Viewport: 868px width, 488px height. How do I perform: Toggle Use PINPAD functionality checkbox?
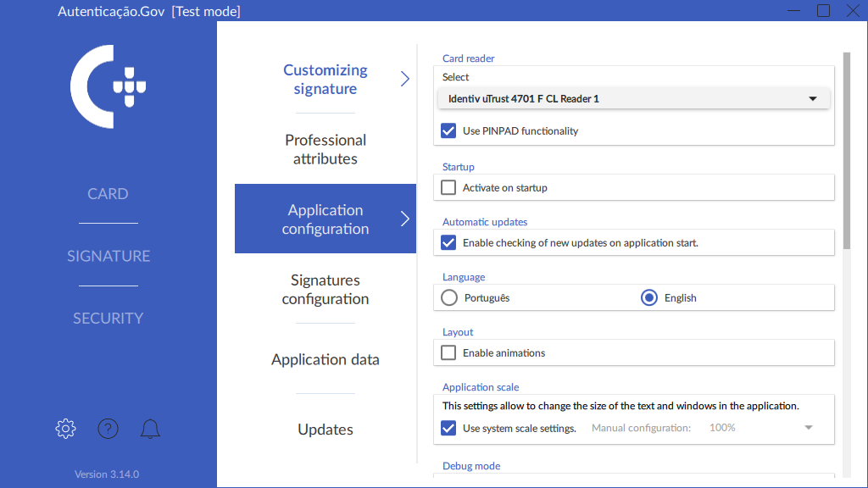click(x=449, y=131)
